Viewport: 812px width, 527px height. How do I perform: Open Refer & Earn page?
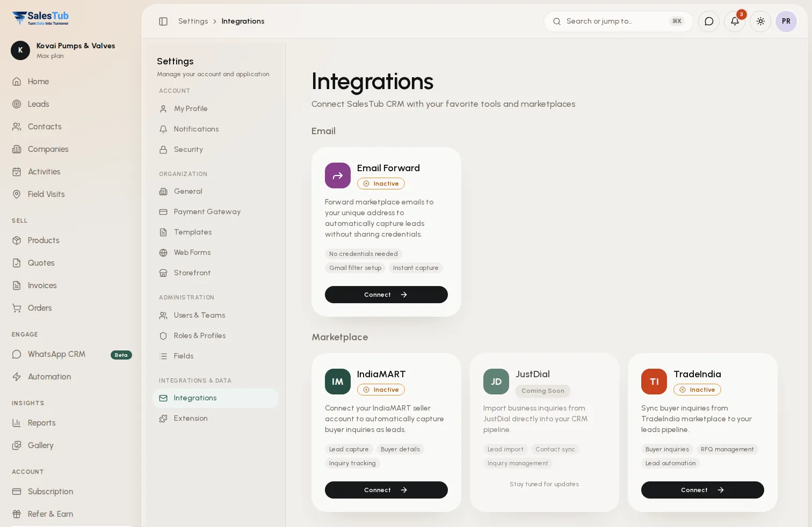(x=71, y=514)
